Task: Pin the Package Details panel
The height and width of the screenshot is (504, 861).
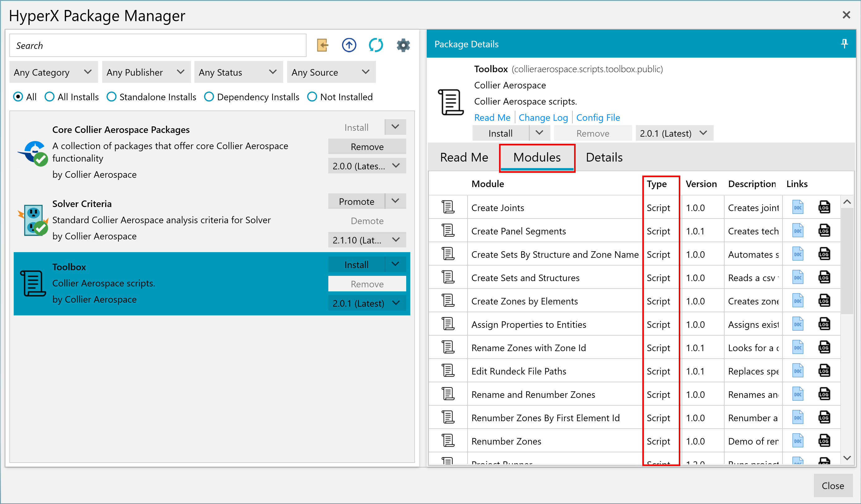Action: click(844, 44)
